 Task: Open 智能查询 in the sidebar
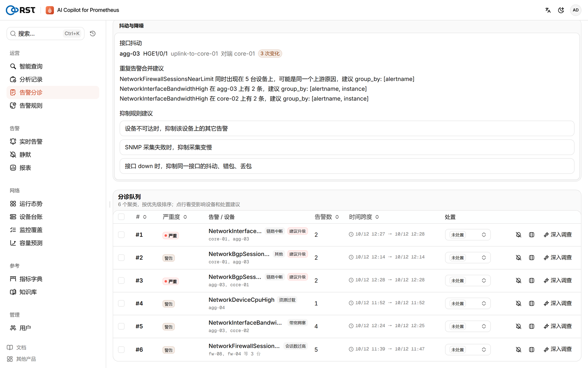53,66
